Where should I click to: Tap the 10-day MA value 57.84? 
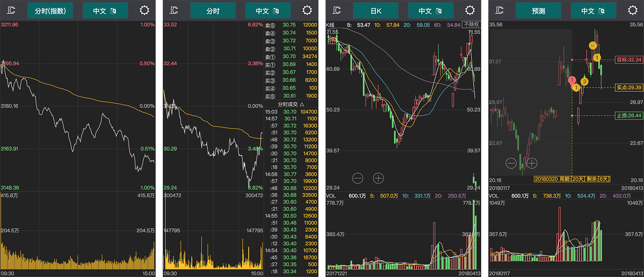point(393,25)
